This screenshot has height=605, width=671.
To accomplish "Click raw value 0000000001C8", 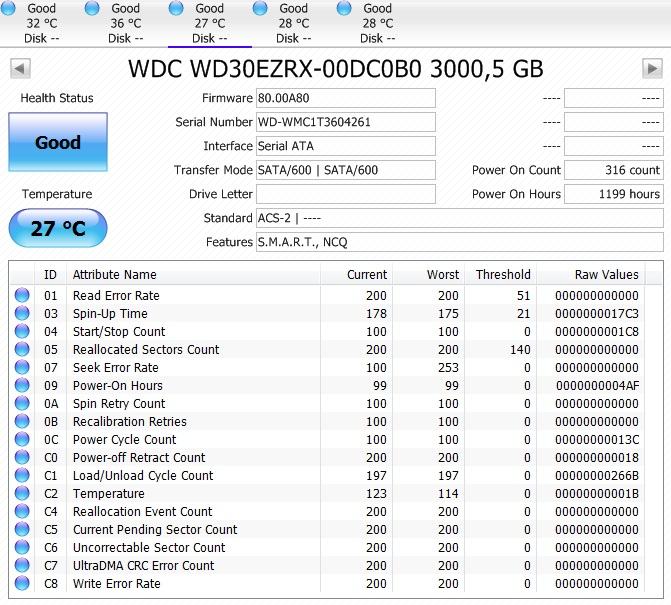I will [597, 332].
